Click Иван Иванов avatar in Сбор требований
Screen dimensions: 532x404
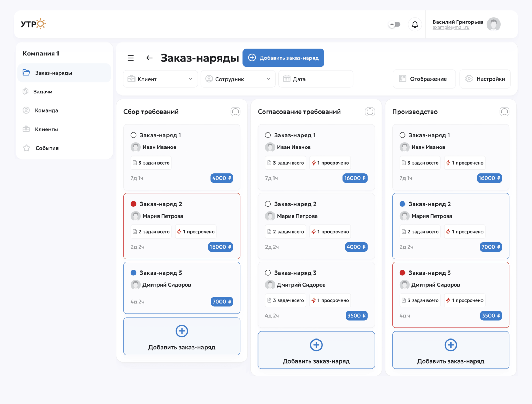(x=136, y=147)
